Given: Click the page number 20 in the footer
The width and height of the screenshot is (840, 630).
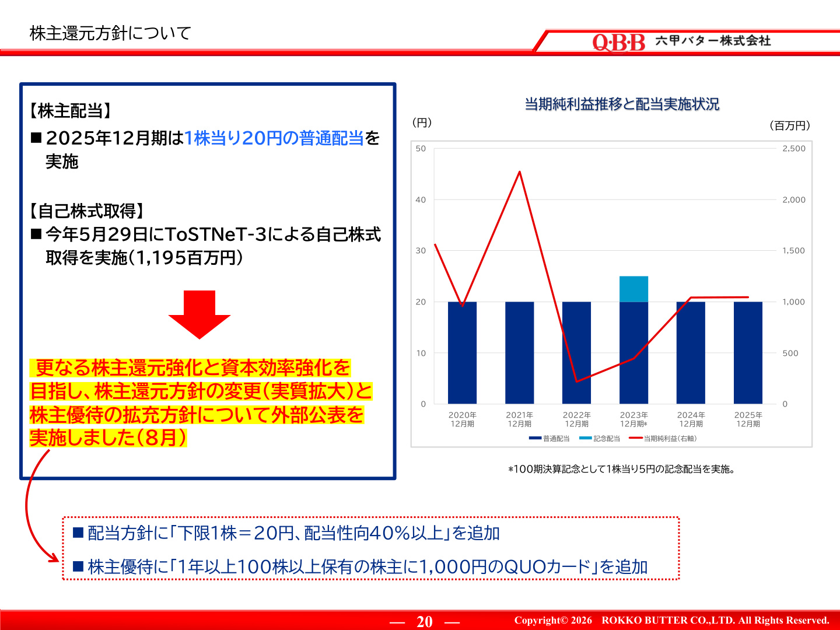Looking at the screenshot, I should [425, 622].
